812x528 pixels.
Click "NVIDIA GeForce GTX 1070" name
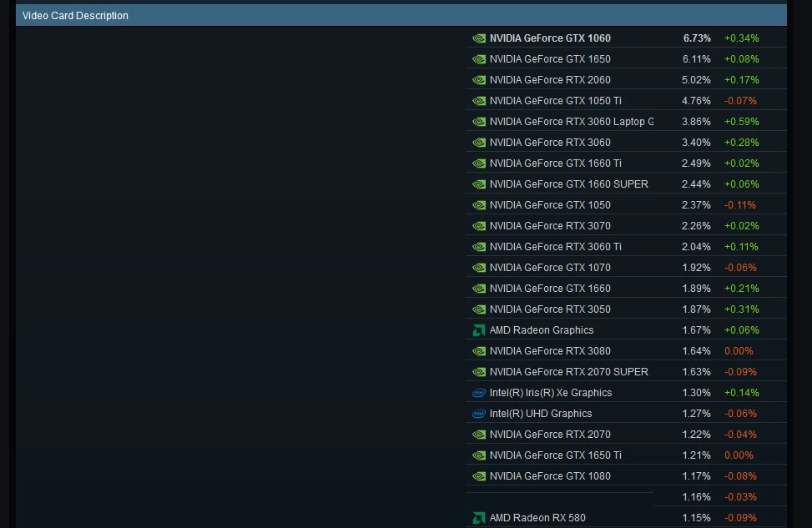550,268
